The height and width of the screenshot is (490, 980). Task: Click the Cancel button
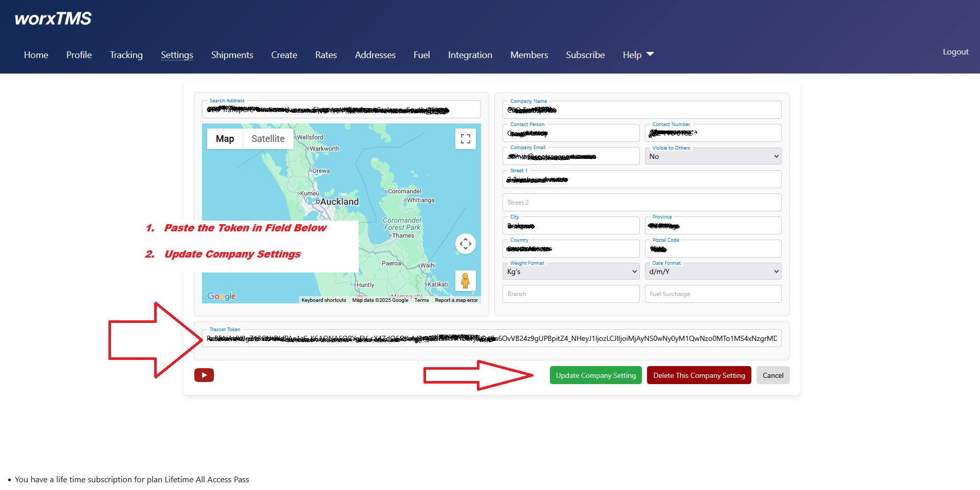pyautogui.click(x=773, y=375)
